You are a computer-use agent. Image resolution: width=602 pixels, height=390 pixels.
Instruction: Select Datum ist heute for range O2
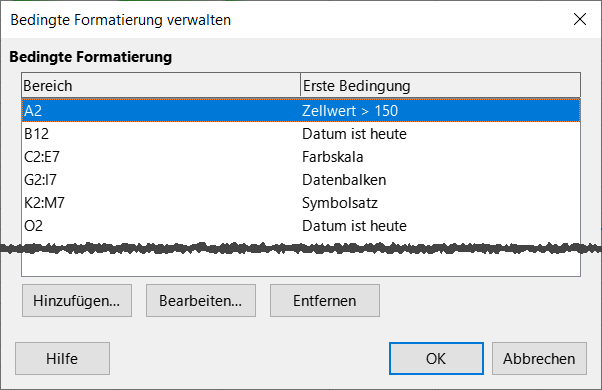click(354, 226)
